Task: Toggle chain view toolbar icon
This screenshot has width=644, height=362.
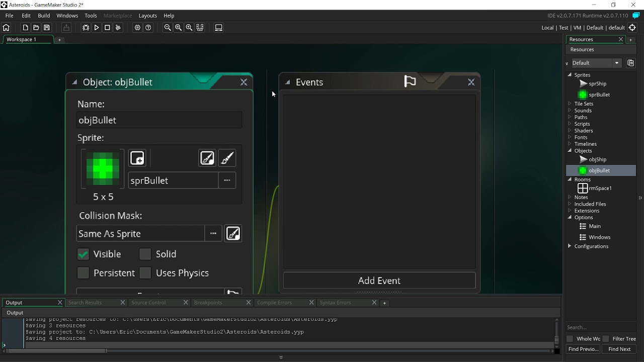Action: [200, 28]
